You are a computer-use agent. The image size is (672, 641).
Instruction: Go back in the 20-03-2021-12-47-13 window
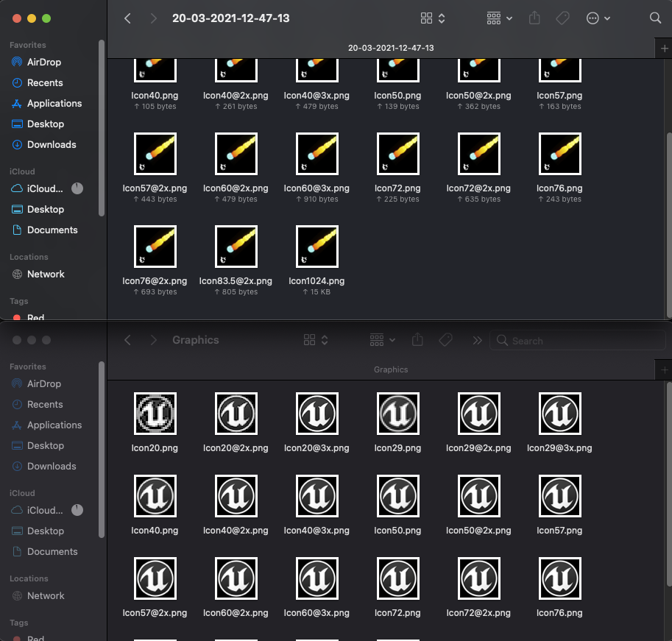coord(127,18)
